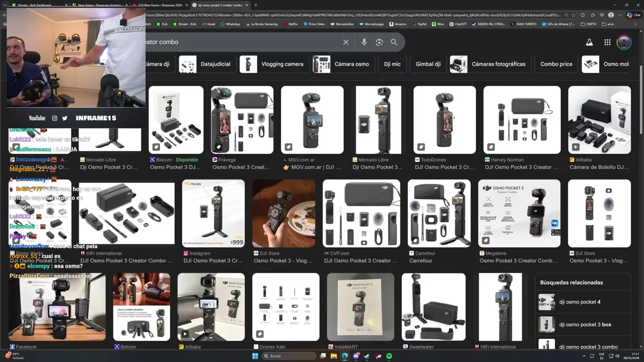Viewport: 644px width, 362px height.
Task: Open Search Labs flask icon
Action: coord(589,42)
